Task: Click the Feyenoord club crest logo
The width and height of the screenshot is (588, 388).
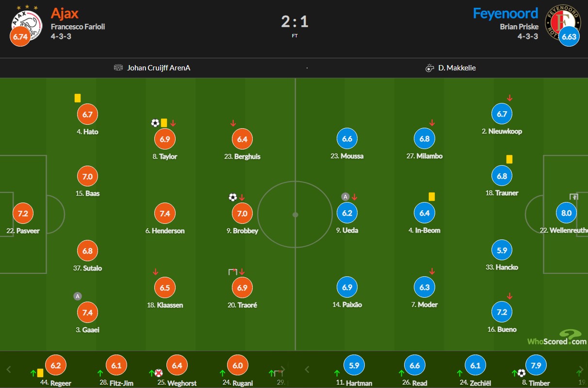Action: coord(563,22)
